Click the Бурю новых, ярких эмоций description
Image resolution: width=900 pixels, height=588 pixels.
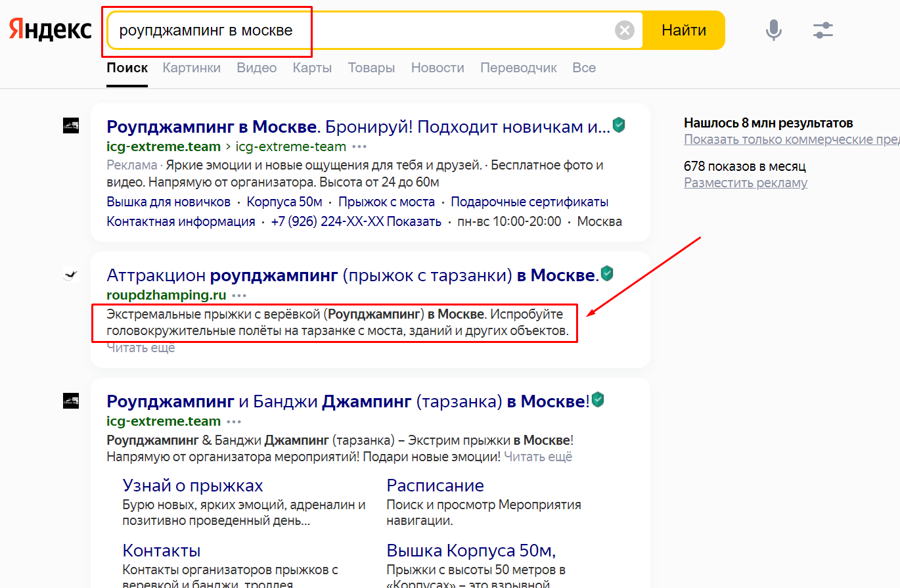244,513
